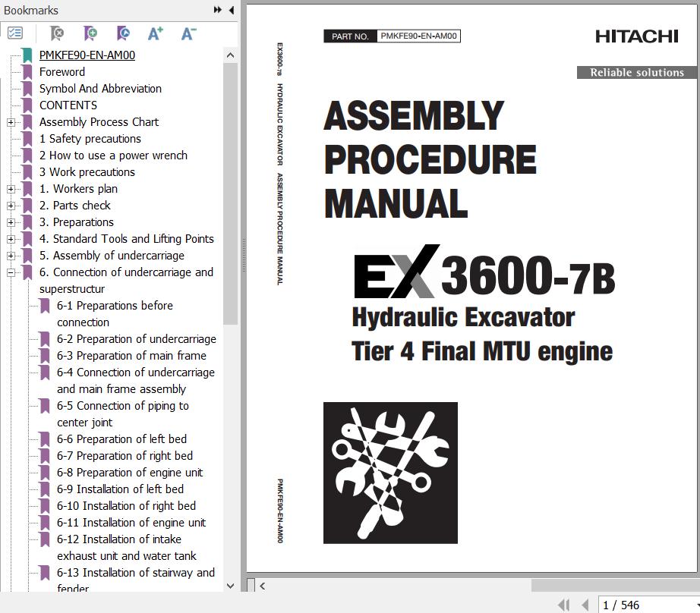
Task: Go to 6-10 Installation of right bed
Action: tap(126, 506)
